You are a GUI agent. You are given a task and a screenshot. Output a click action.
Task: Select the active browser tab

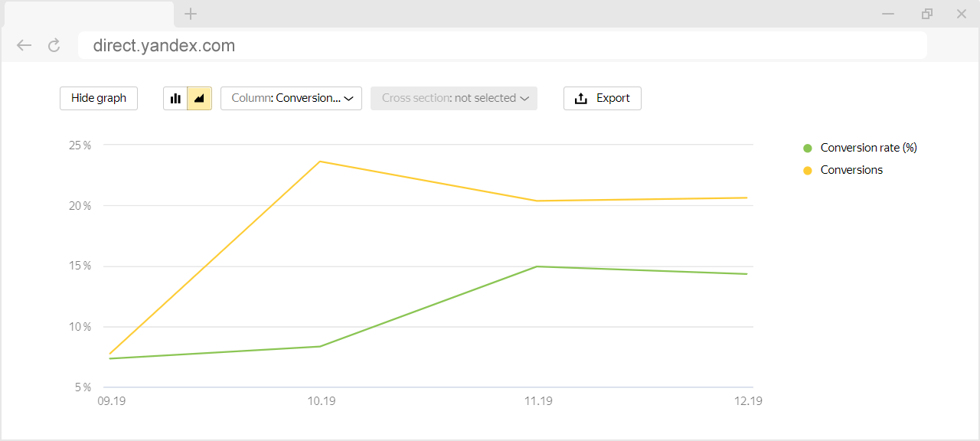pos(89,14)
